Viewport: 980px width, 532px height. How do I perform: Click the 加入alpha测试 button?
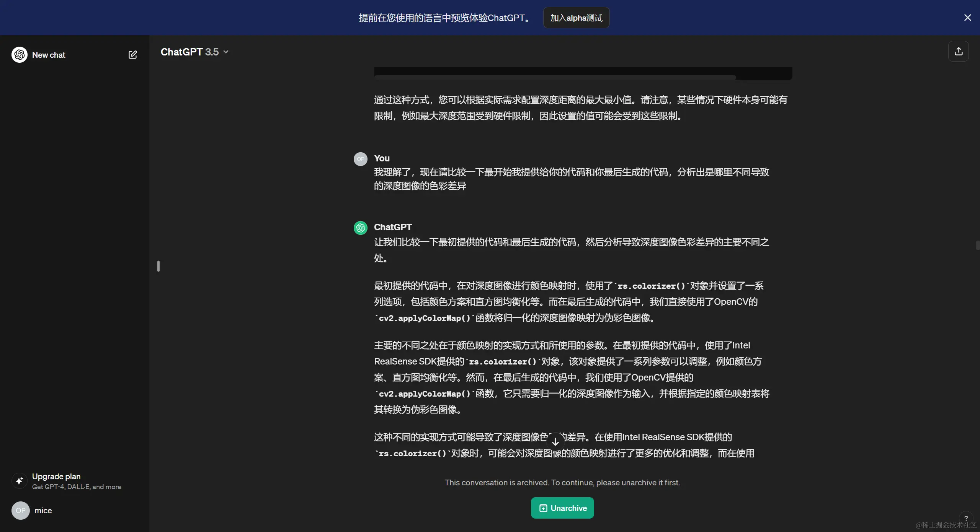pyautogui.click(x=576, y=18)
